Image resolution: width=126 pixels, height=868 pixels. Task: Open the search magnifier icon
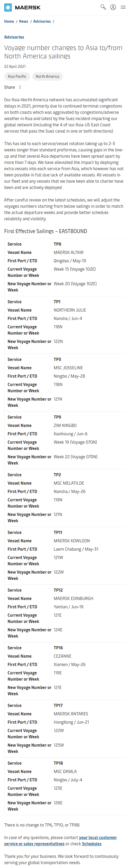click(x=103, y=7)
